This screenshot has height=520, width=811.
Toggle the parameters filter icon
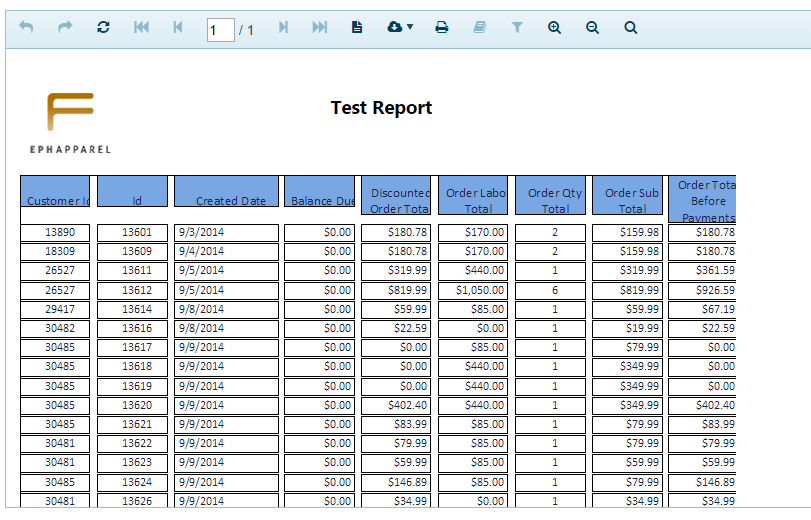click(517, 28)
